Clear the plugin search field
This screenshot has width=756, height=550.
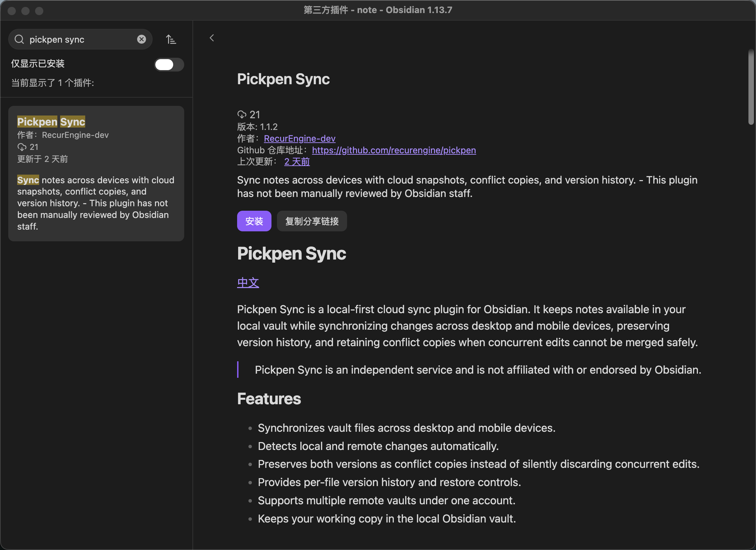(x=142, y=40)
